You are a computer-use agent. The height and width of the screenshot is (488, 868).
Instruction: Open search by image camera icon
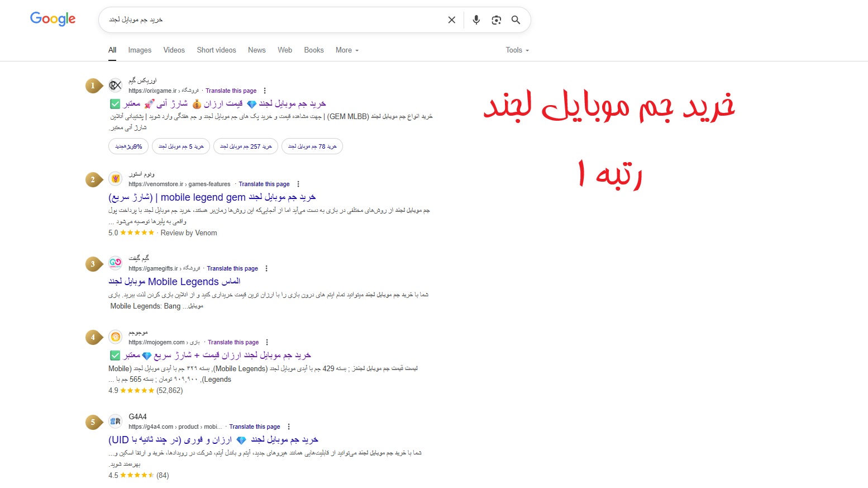pyautogui.click(x=496, y=20)
